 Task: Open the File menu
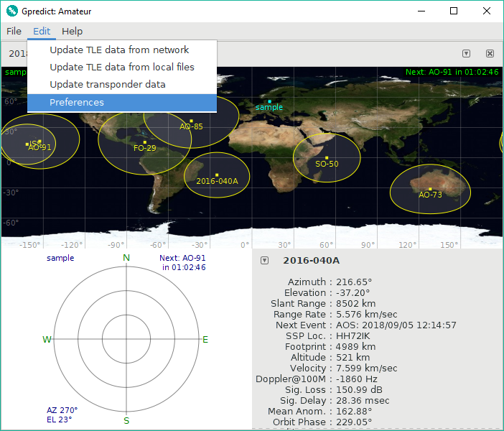point(14,31)
